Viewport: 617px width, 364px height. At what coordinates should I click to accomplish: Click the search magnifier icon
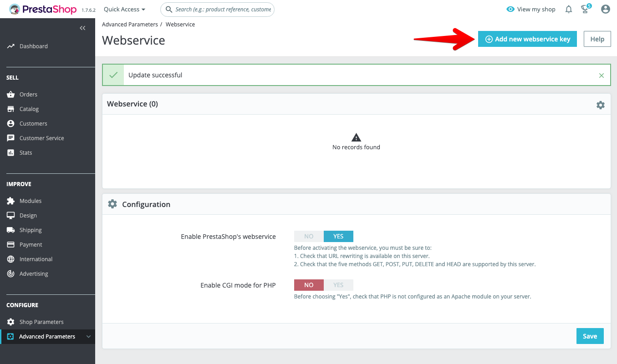[x=169, y=9]
